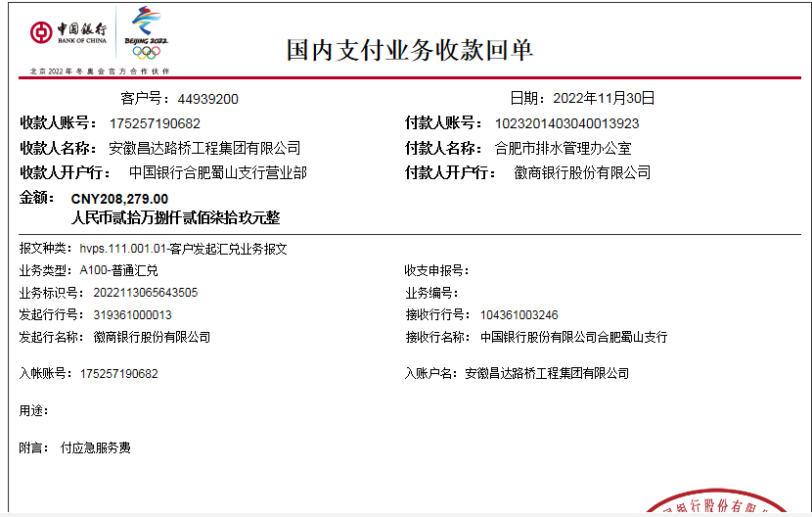Select payer name 合肥市排水管理办公室
This screenshot has width=812, height=517.
pyautogui.click(x=563, y=149)
